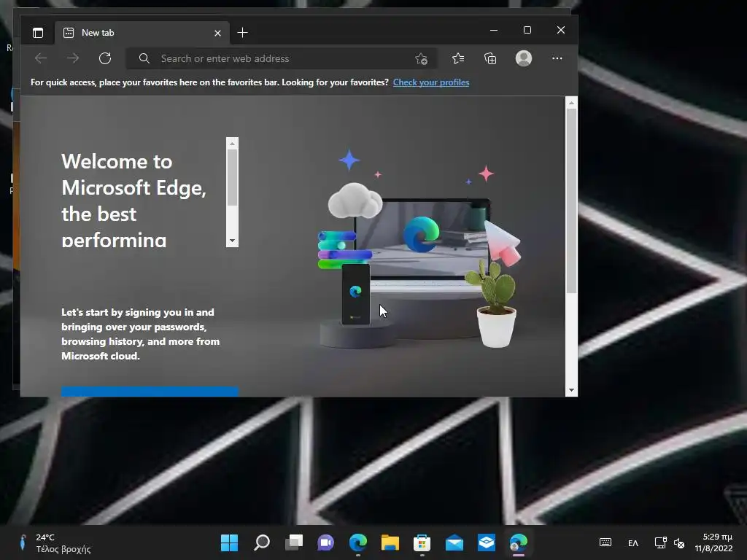Screen dimensions: 747x560
Task: Open Microsoft Store from the taskbar
Action: pyautogui.click(x=422, y=542)
